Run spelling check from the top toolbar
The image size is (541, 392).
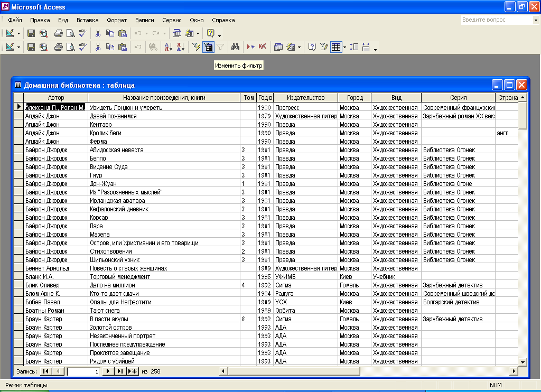[x=83, y=33]
